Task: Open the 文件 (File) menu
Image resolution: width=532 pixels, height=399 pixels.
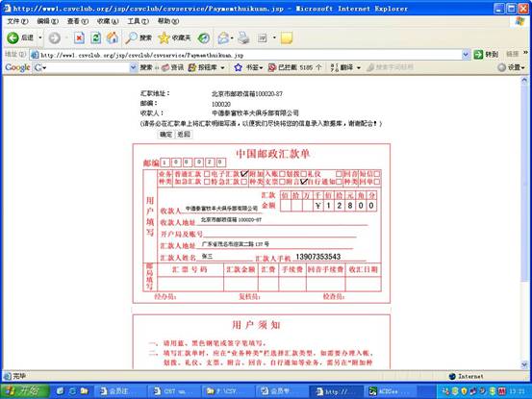Action: click(x=17, y=21)
